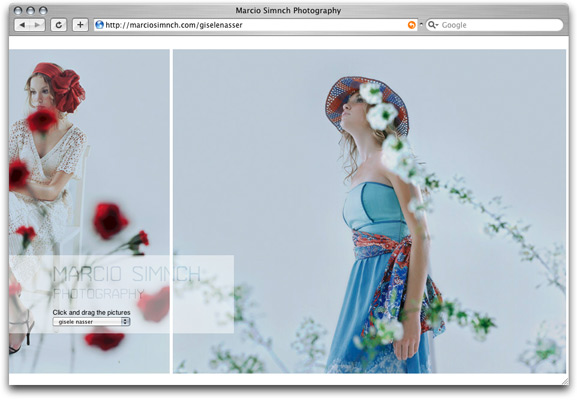
Task: Click the Marcio Simnch logo text
Action: click(x=127, y=274)
